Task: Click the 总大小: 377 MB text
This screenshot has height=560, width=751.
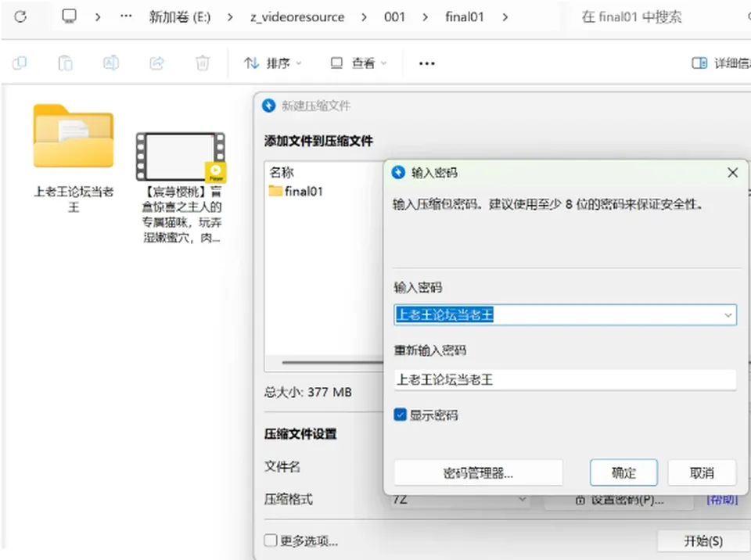Action: coord(308,393)
